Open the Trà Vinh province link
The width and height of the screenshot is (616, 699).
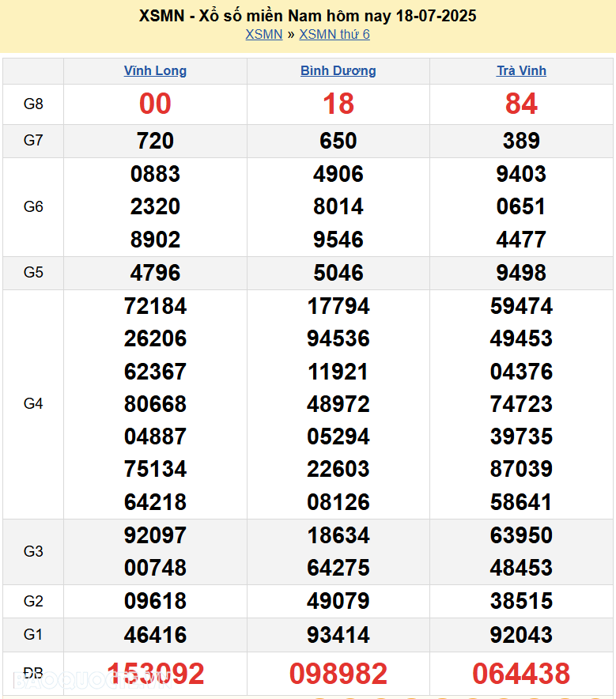521,70
